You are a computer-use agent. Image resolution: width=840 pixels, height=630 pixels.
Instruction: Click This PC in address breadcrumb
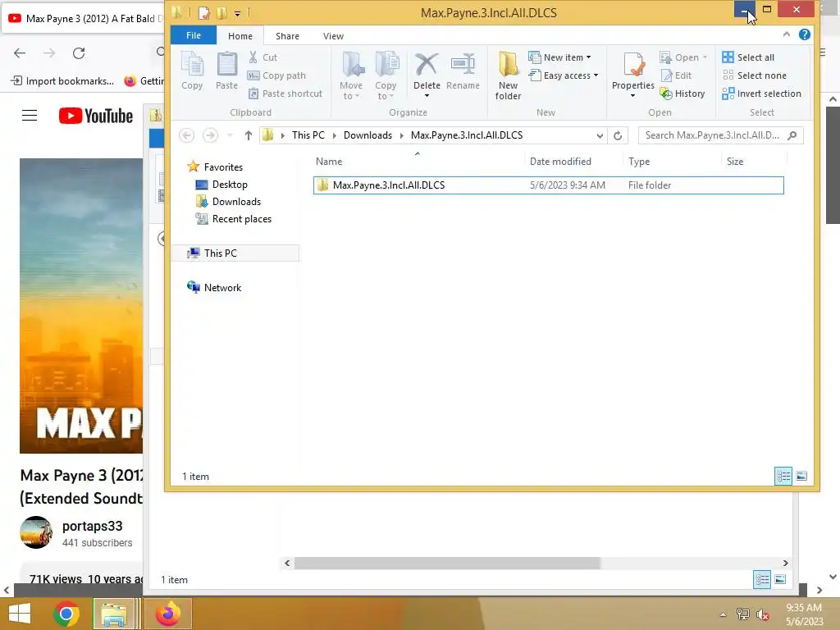tap(308, 135)
